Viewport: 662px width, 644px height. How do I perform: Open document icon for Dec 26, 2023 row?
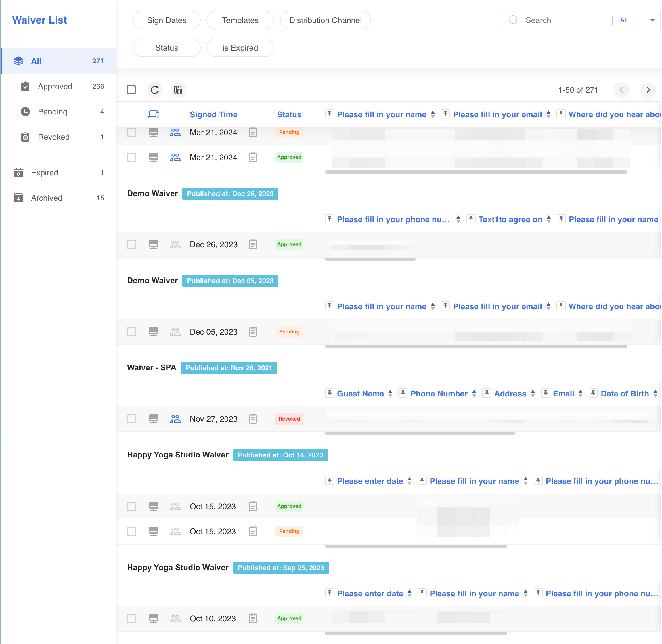[x=253, y=244]
